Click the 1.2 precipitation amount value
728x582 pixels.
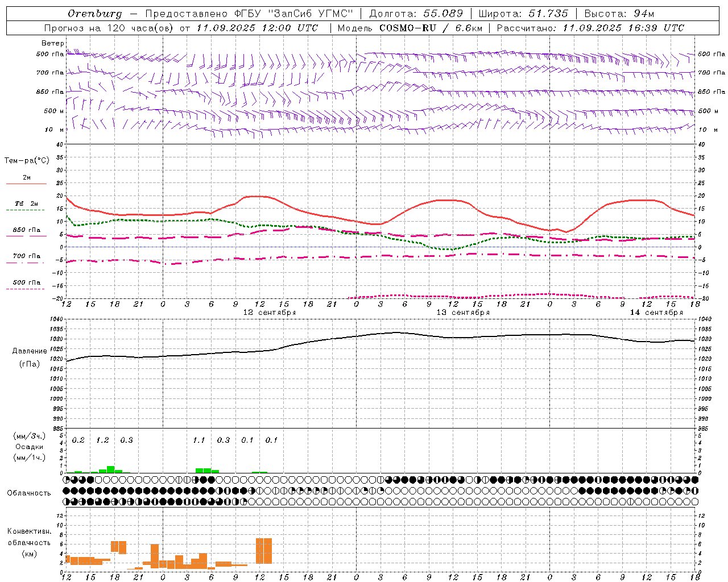coord(102,440)
